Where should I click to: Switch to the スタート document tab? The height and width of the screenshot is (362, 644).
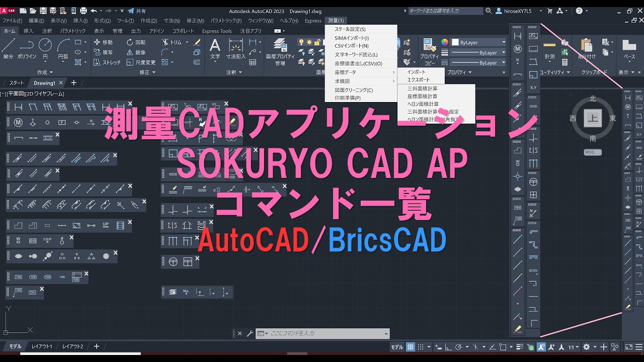click(x=16, y=83)
